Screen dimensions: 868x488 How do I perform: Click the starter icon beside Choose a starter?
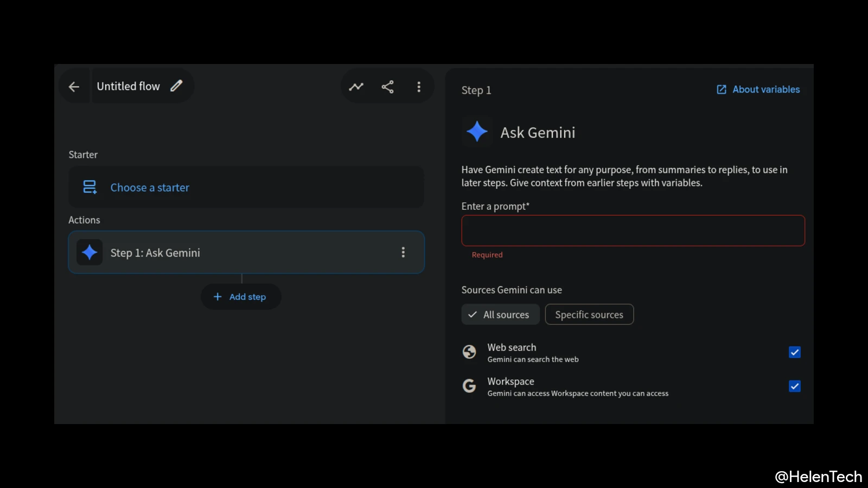[x=90, y=188]
